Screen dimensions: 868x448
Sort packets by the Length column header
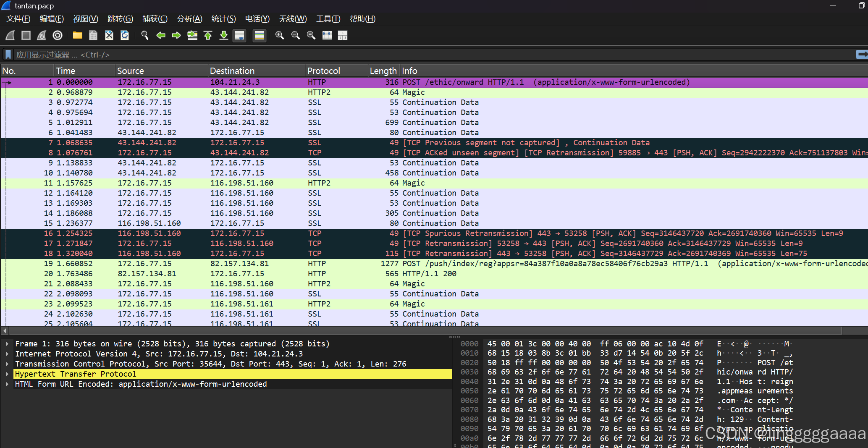click(383, 71)
